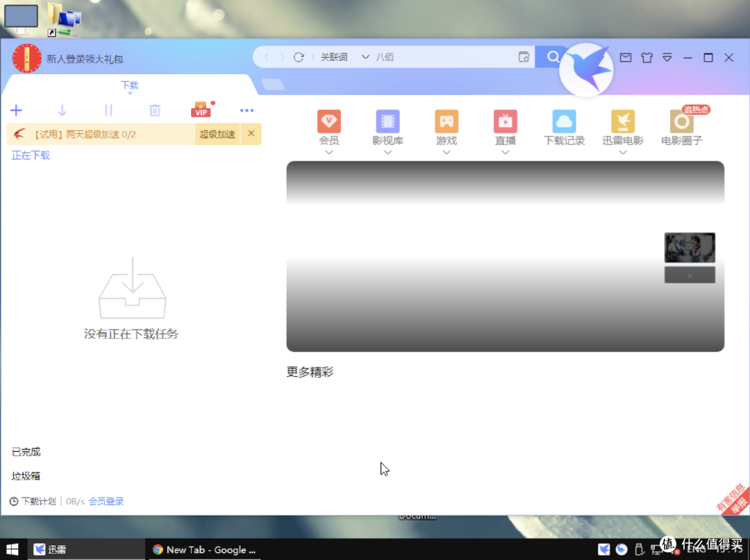
Task: Open the main menu triangle icon
Action: [667, 58]
